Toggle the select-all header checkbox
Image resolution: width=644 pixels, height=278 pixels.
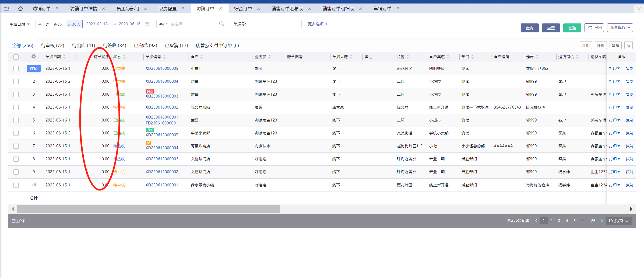pyautogui.click(x=16, y=57)
